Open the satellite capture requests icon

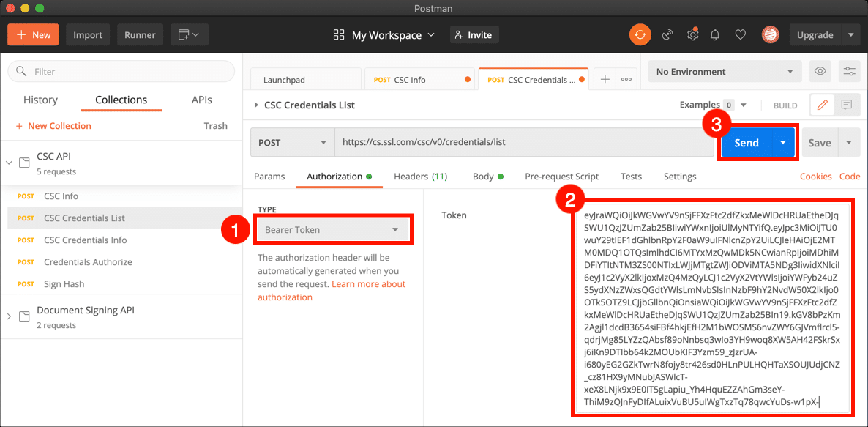(667, 34)
